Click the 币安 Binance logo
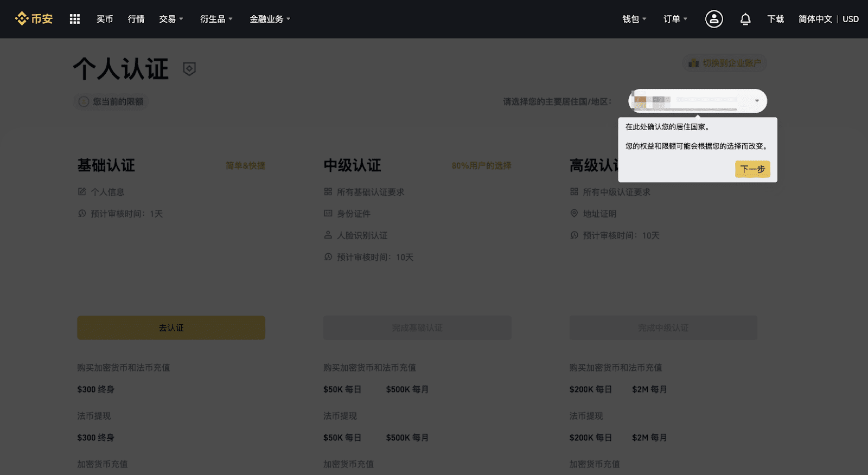 pyautogui.click(x=34, y=19)
